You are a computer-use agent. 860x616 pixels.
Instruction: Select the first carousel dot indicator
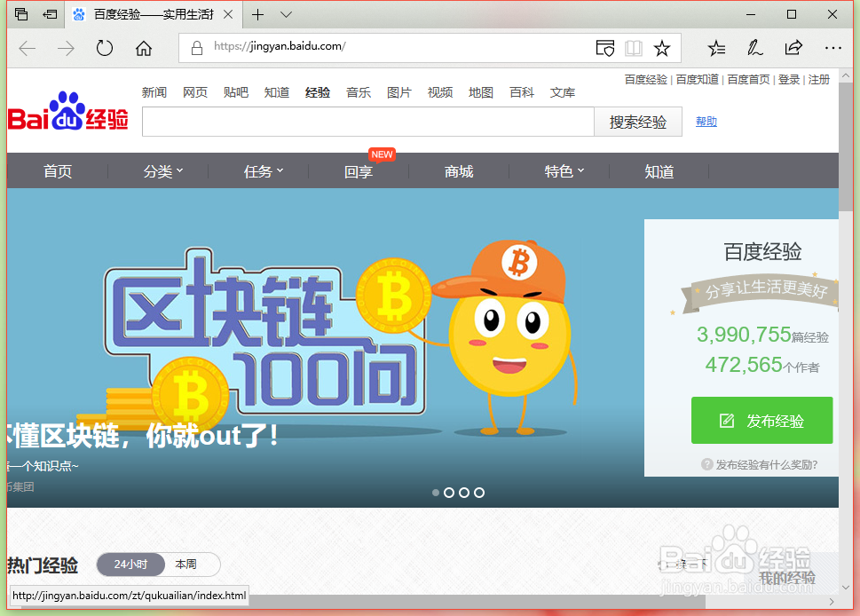(x=436, y=493)
